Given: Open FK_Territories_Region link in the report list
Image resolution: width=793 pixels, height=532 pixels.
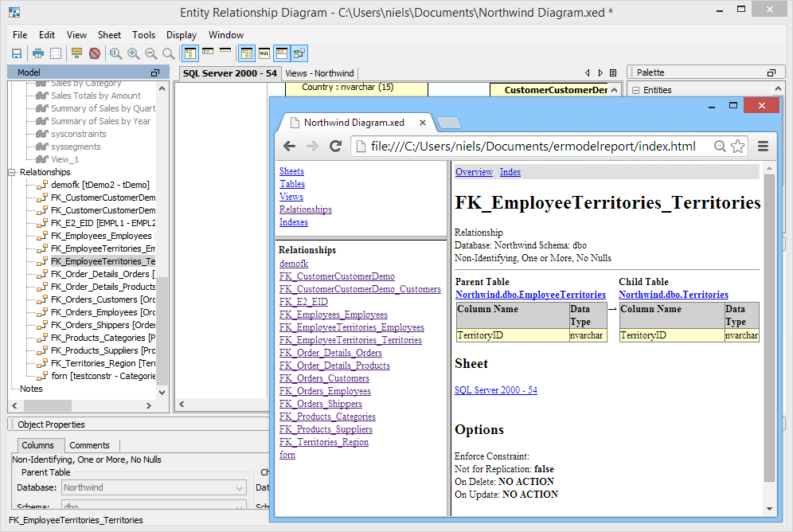Looking at the screenshot, I should [324, 442].
